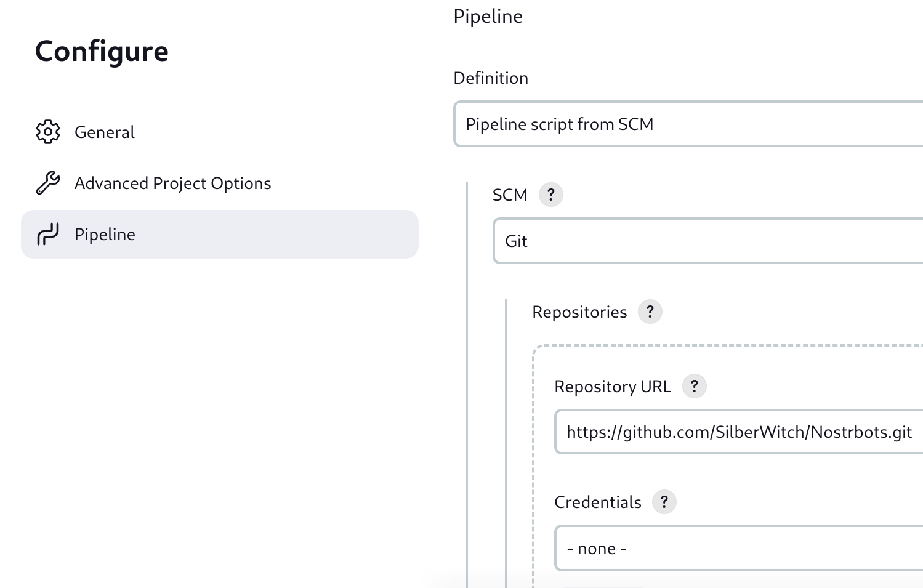Open the SCM Git dropdown
This screenshot has height=588, width=923.
708,241
